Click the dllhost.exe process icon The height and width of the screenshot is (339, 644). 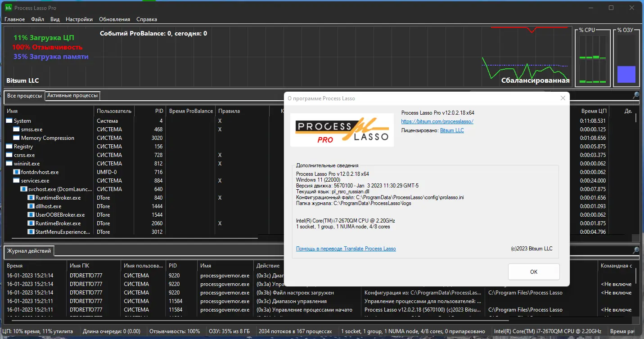(31, 206)
